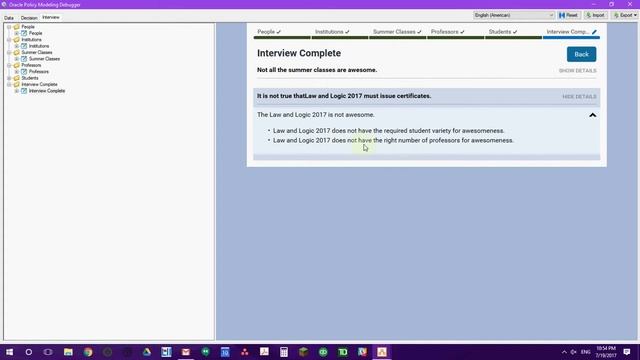Collapse the Professors folder node
Image resolution: width=640 pixels, height=360 pixels.
coord(9,65)
